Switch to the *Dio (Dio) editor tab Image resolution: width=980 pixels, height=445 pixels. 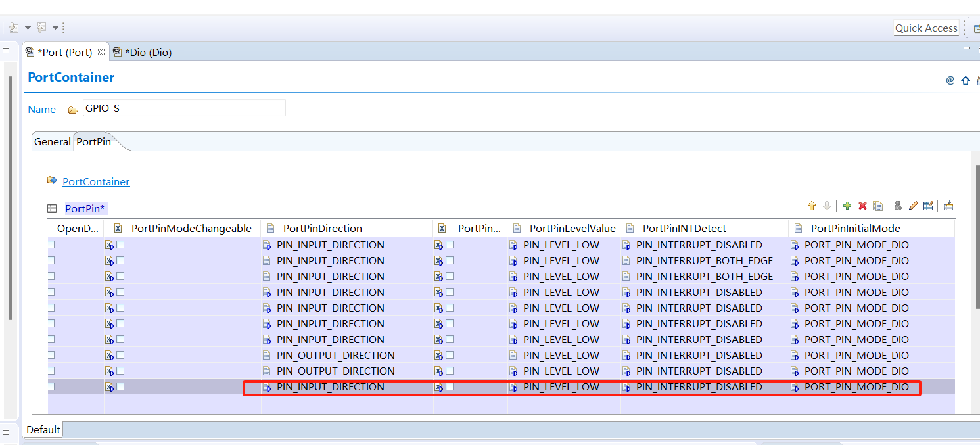pos(148,52)
